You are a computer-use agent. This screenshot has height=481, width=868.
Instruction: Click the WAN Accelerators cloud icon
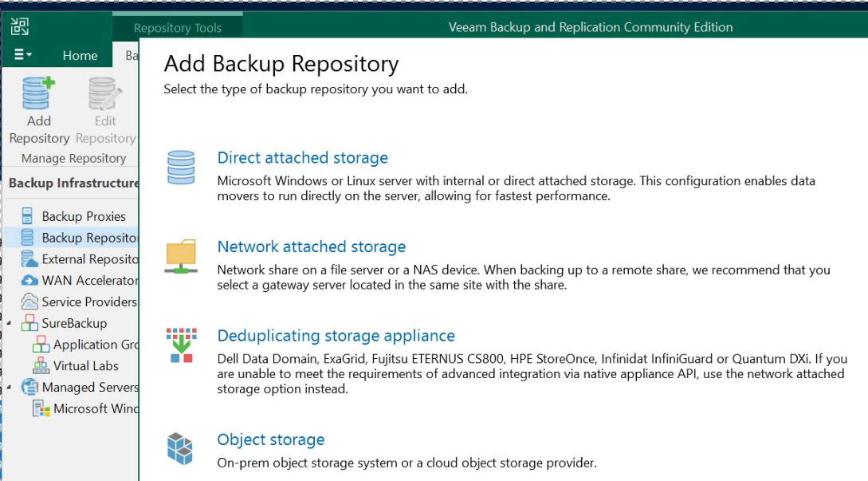pyautogui.click(x=29, y=281)
